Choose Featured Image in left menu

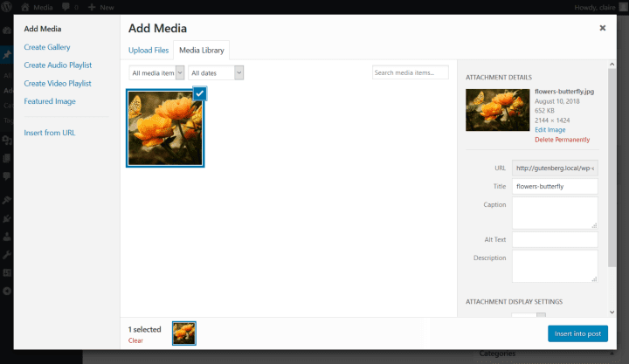pos(50,101)
